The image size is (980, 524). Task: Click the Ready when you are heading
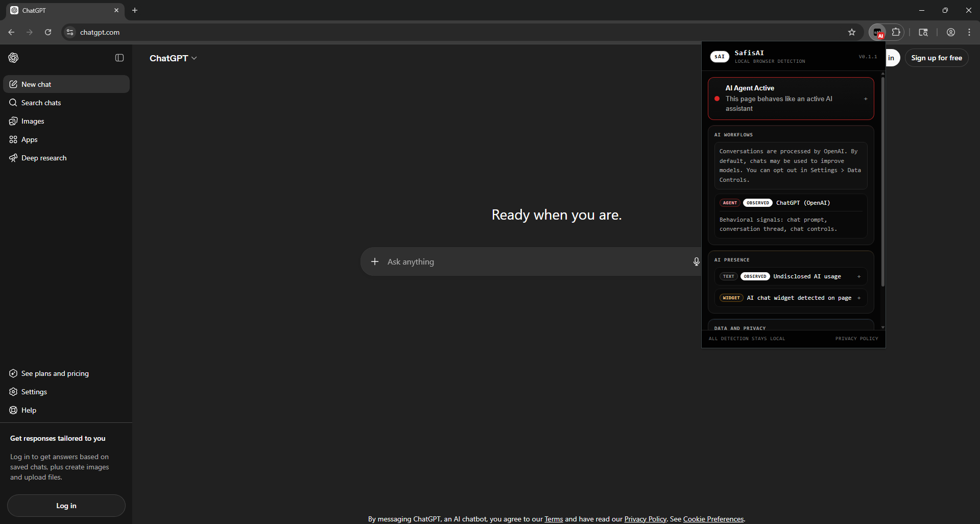tap(557, 215)
